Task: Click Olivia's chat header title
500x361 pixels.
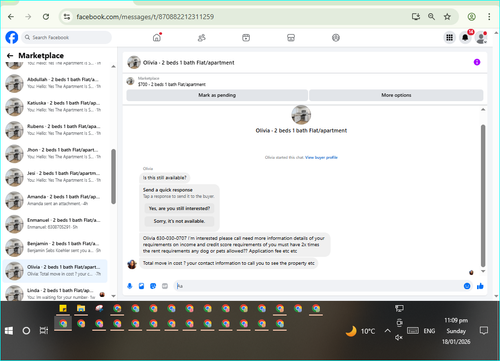Action: pos(188,63)
